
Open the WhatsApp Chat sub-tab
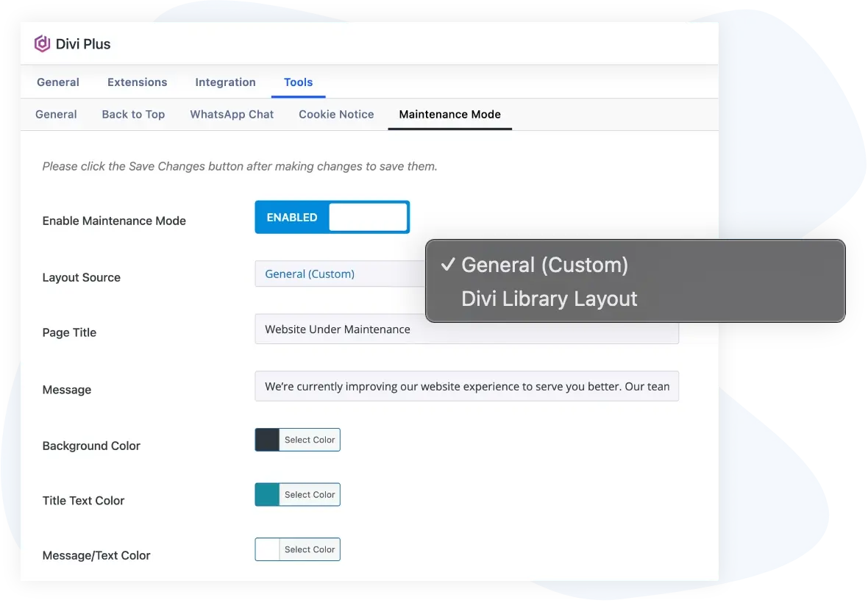[x=232, y=114]
